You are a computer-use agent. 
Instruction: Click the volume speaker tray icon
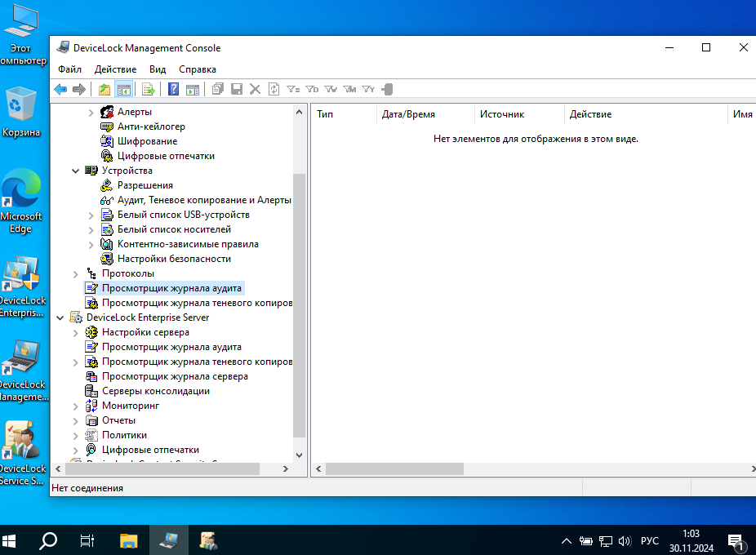(625, 541)
